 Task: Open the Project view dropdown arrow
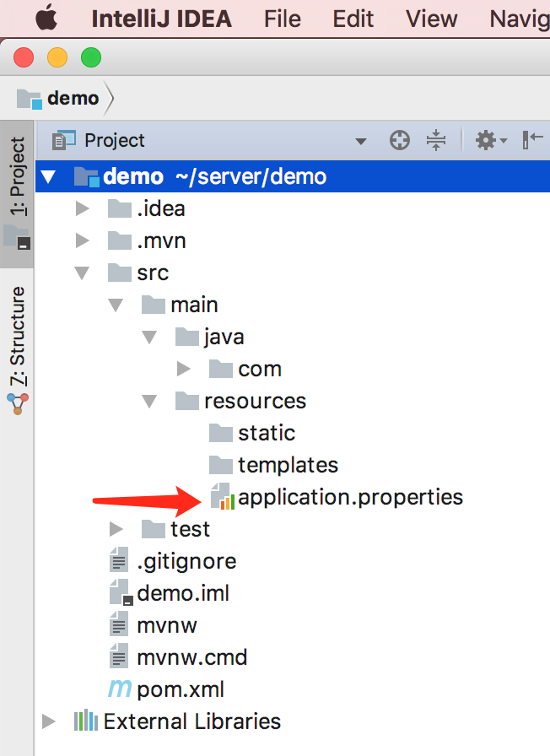[361, 141]
